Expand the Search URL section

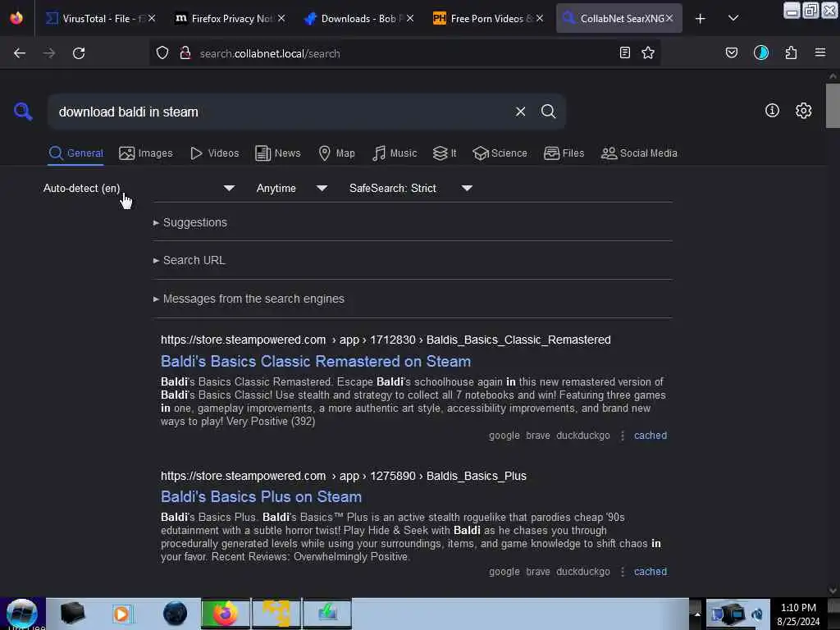[x=189, y=260]
